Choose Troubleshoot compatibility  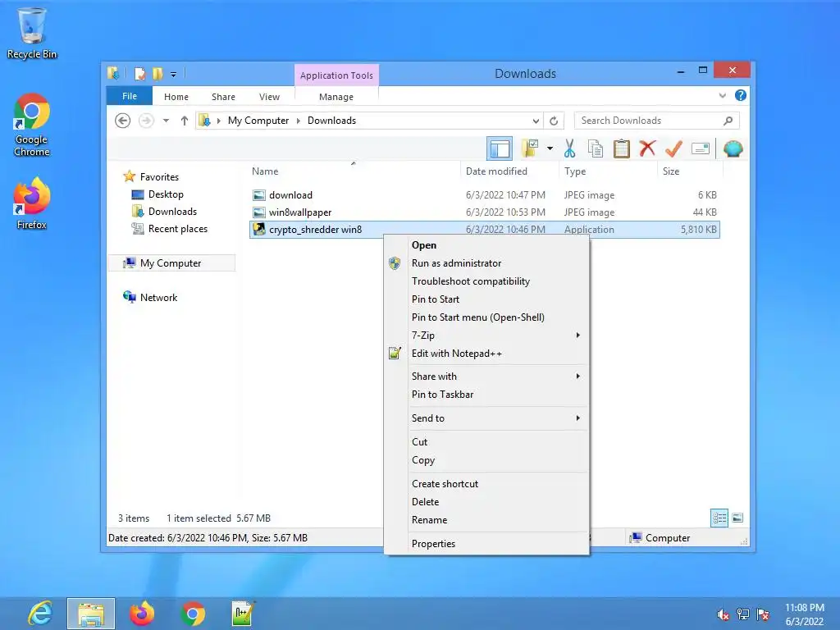click(486, 281)
